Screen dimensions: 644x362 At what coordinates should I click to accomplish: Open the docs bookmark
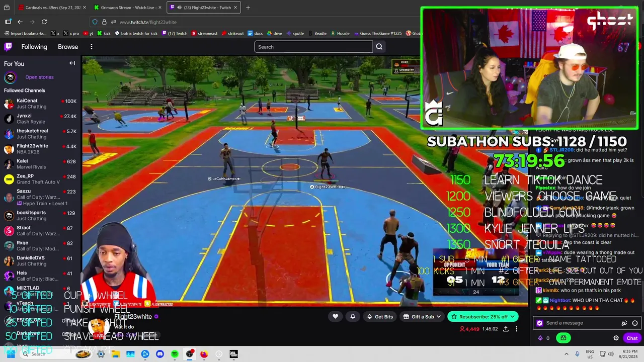pyautogui.click(x=255, y=34)
